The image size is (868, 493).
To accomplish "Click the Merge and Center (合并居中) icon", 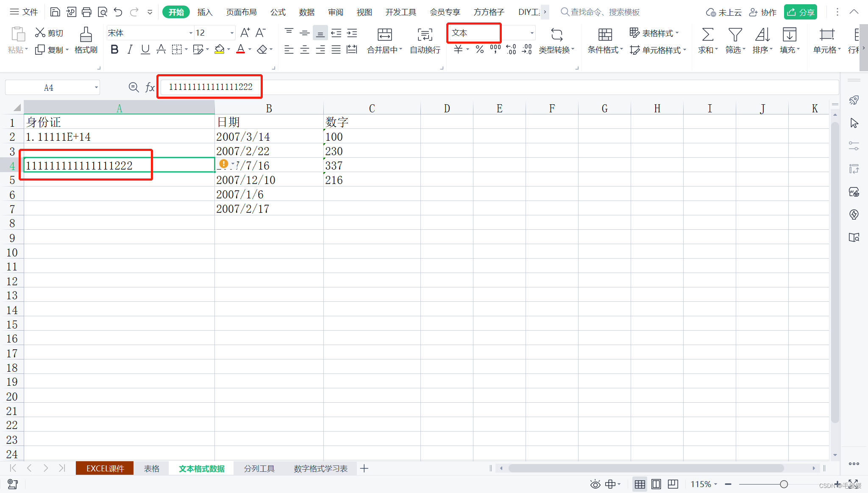I will coord(384,35).
